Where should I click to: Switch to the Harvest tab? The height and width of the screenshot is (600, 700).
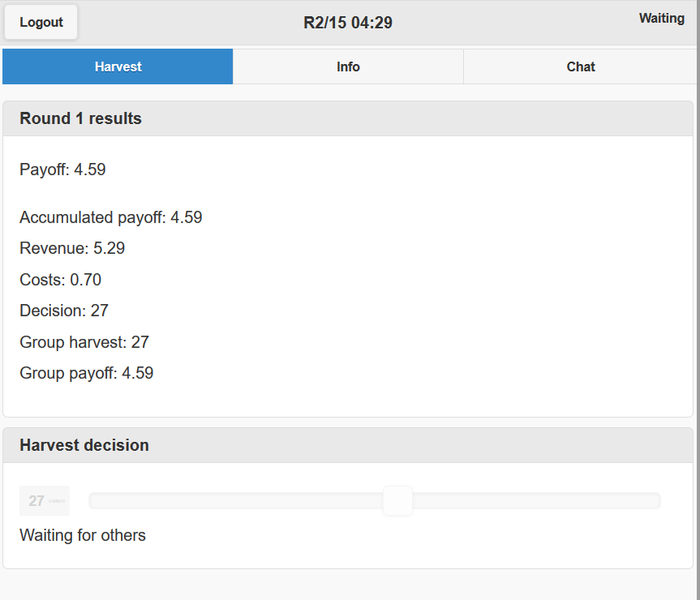(x=118, y=66)
